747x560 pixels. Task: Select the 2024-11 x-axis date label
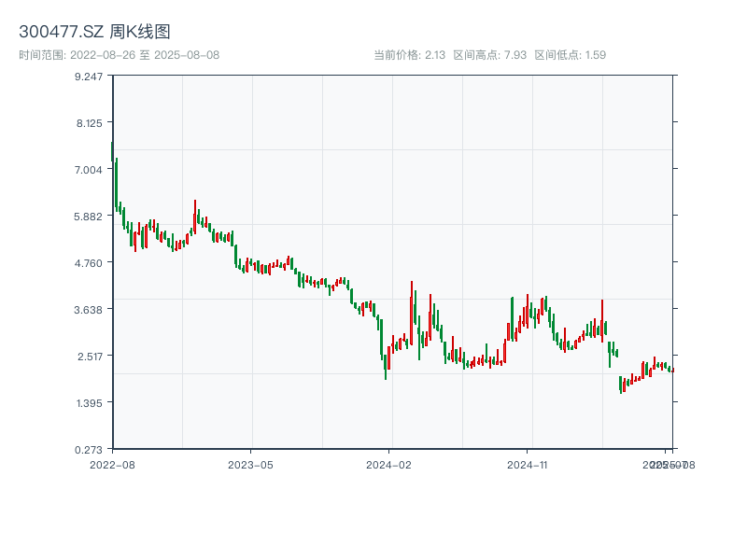pos(528,464)
